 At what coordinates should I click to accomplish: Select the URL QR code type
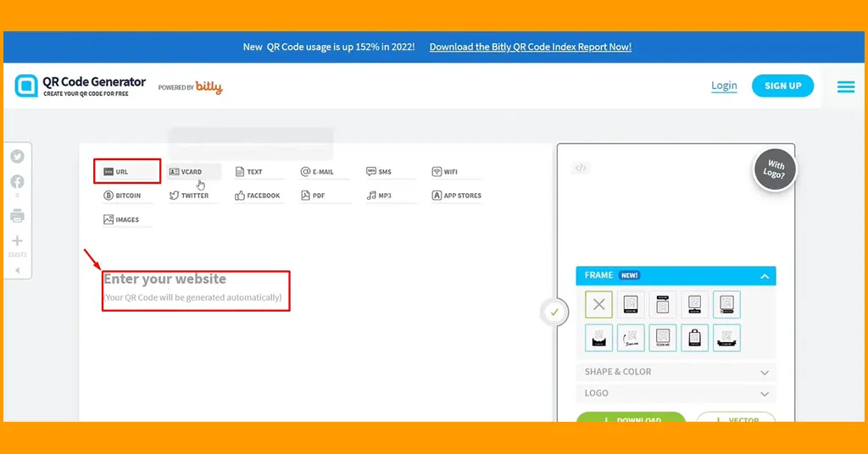point(127,171)
